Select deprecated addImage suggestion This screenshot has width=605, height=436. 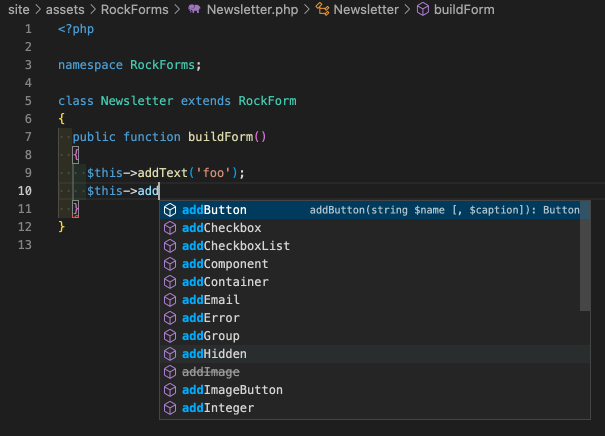pyautogui.click(x=211, y=372)
